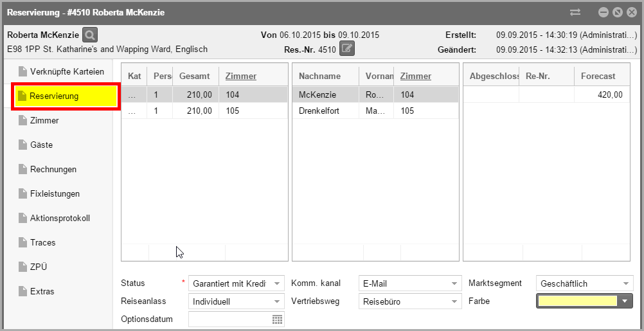This screenshot has width=644, height=331.
Task: Open the Reiseanlass dropdown
Action: pyautogui.click(x=276, y=301)
